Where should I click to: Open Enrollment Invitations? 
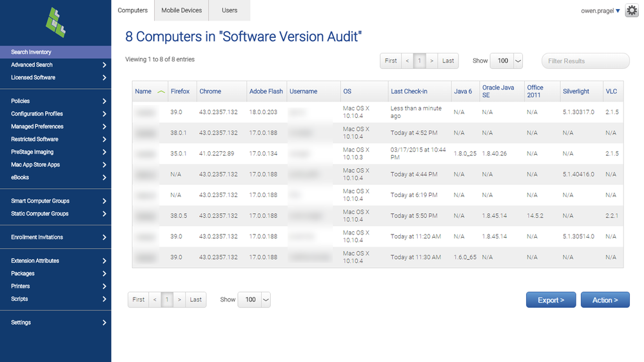[55, 237]
